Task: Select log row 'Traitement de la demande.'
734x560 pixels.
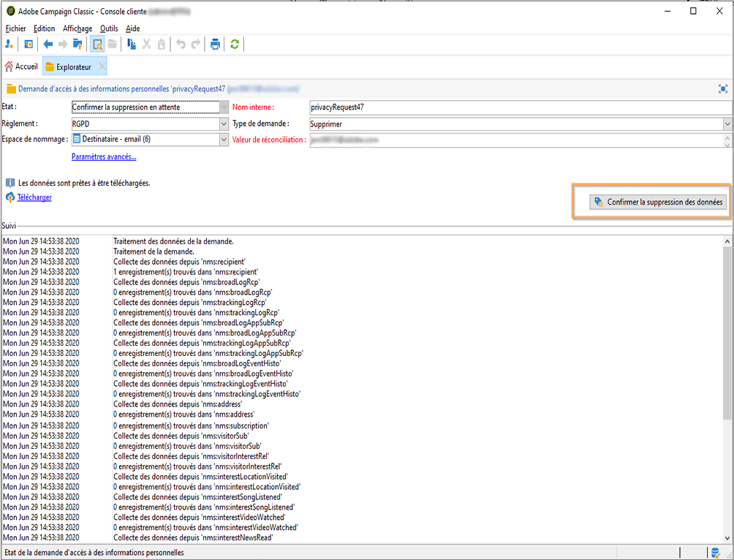Action: [154, 252]
